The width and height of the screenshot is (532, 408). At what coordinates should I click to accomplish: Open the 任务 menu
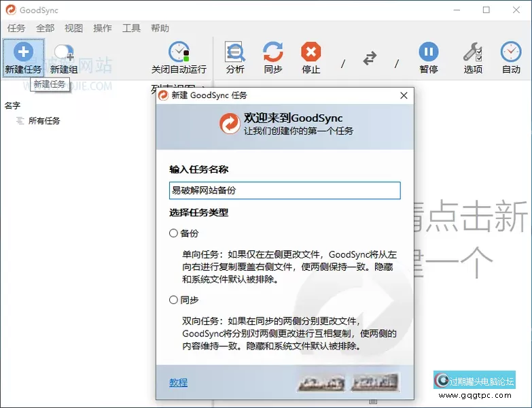[16, 28]
